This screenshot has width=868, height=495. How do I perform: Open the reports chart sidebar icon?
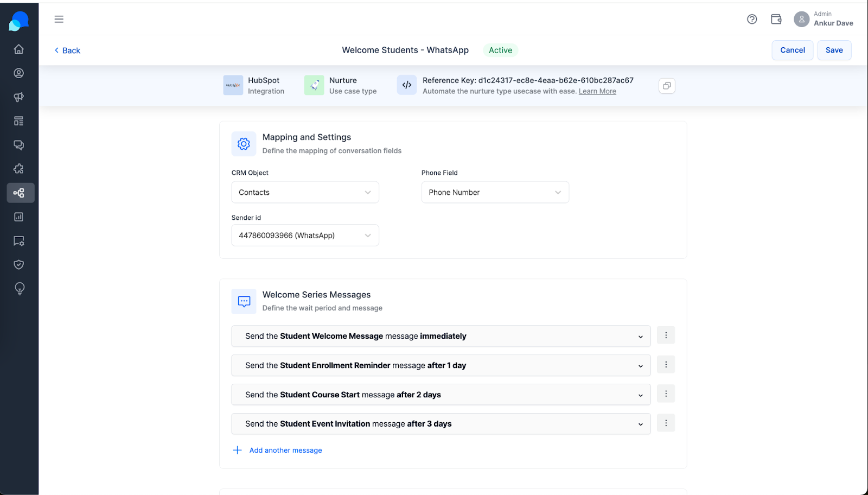click(x=19, y=217)
